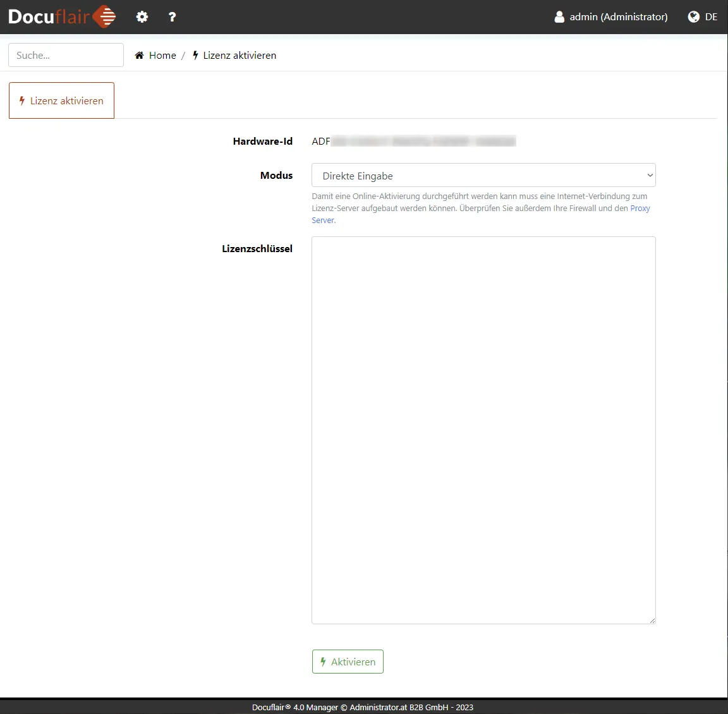Open settings via the gear icon
728x714 pixels.
pyautogui.click(x=142, y=17)
